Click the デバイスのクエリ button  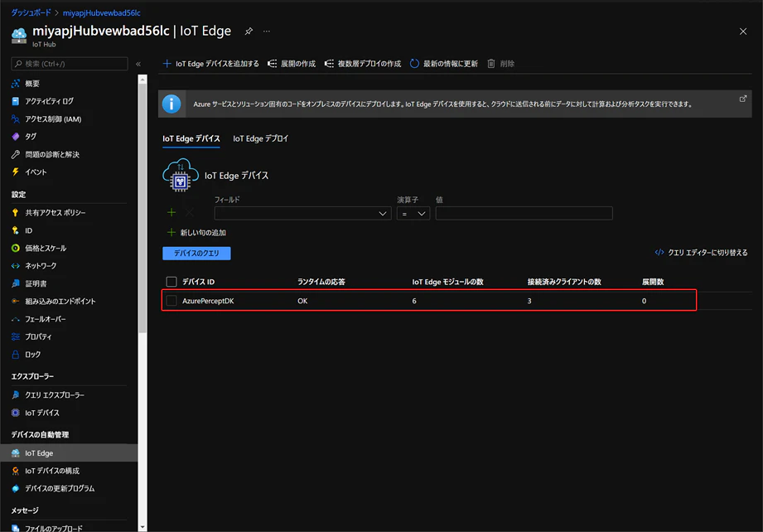(x=196, y=253)
